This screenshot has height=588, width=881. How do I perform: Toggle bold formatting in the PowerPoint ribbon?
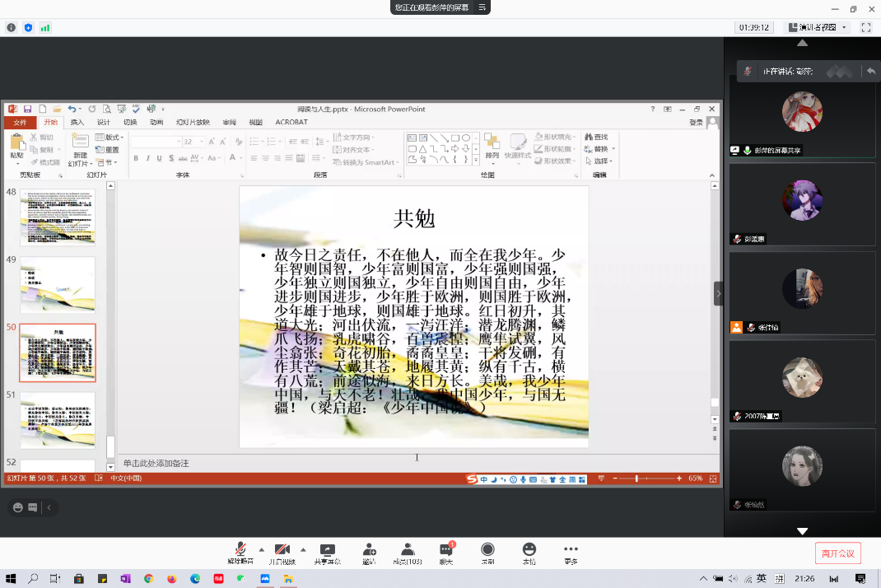(x=136, y=158)
